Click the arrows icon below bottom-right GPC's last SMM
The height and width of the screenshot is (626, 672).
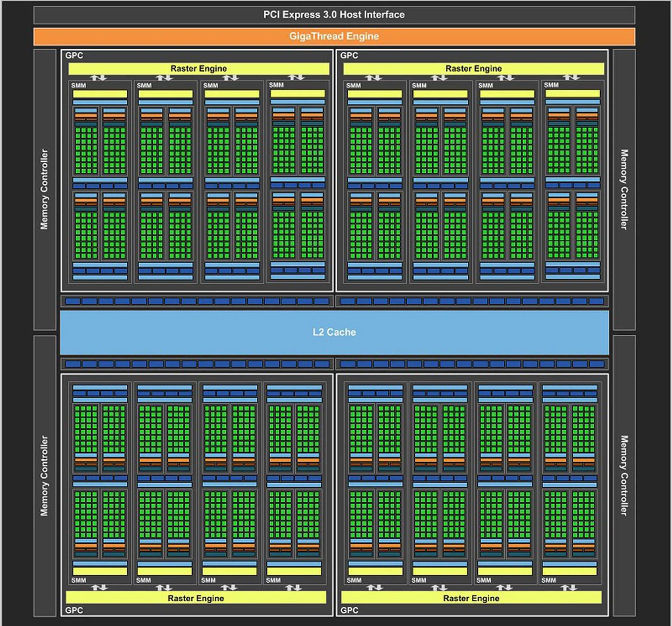coord(569,588)
